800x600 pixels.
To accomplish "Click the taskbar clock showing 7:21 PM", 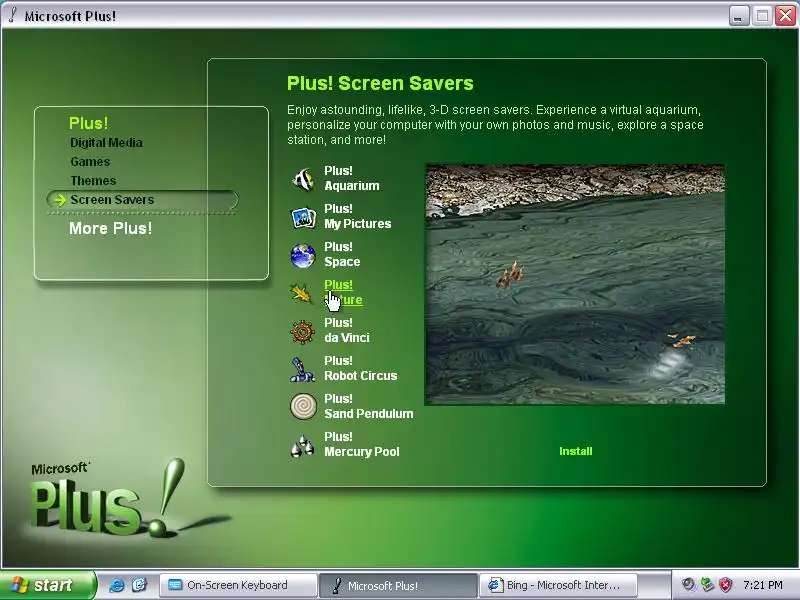I will (763, 585).
